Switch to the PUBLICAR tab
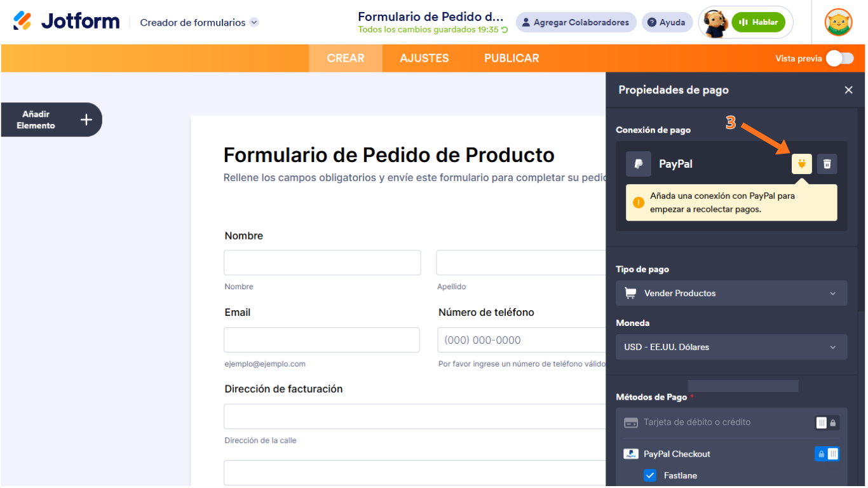 [x=512, y=58]
